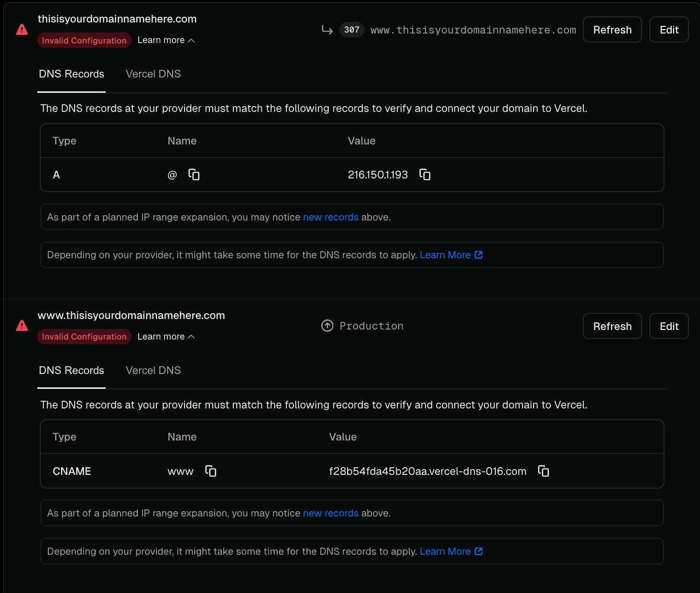The width and height of the screenshot is (700, 593).
Task: Click the Production up-arrow circle icon
Action: 327,326
